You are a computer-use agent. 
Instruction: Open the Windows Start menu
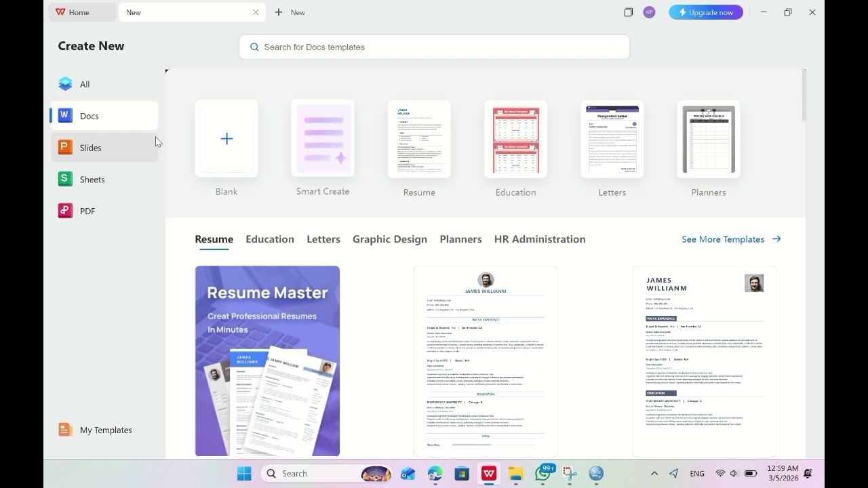(244, 473)
